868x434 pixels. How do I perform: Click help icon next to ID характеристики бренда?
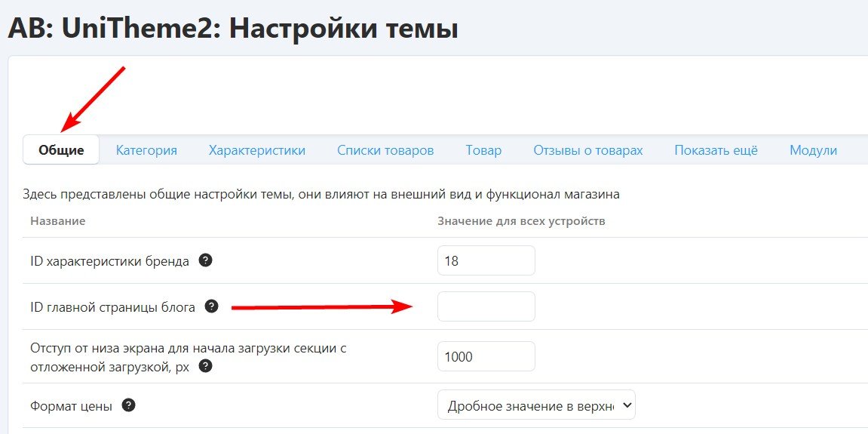pyautogui.click(x=205, y=260)
